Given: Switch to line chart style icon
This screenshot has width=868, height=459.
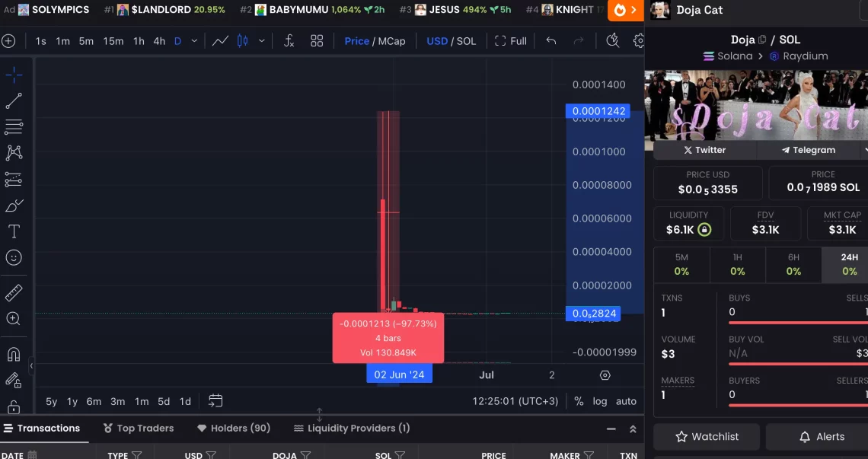Looking at the screenshot, I should (x=220, y=41).
